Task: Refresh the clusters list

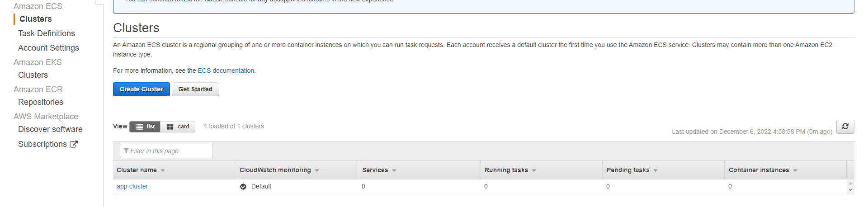Action: pos(845,127)
